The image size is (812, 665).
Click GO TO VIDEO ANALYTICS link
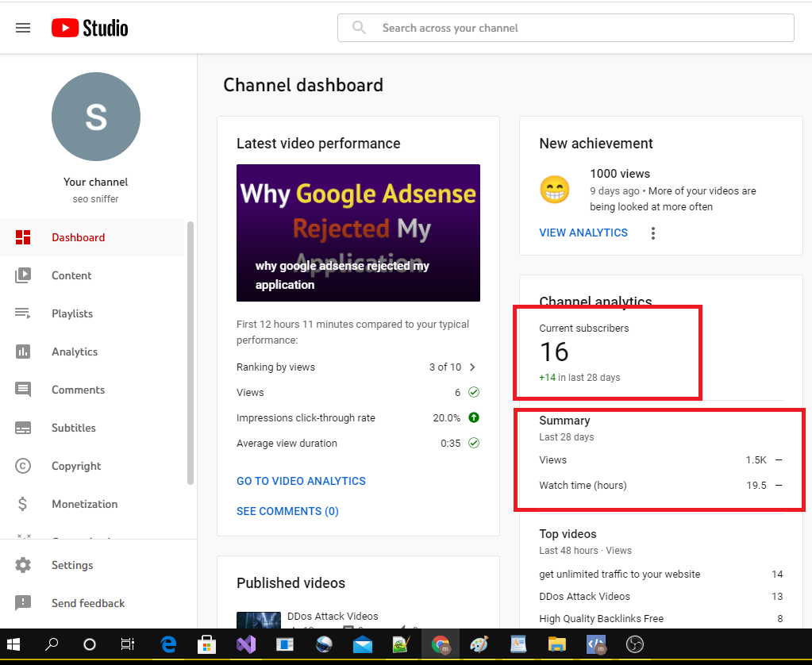point(301,481)
